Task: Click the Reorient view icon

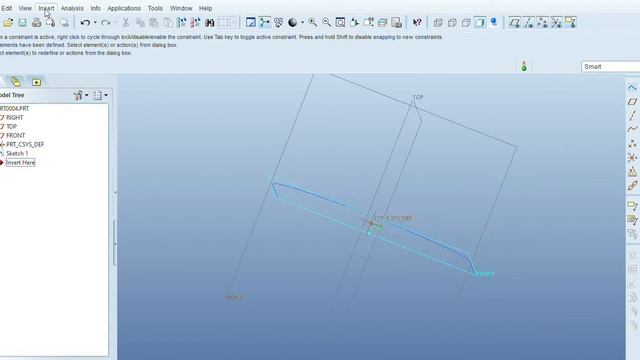Action: (x=354, y=23)
